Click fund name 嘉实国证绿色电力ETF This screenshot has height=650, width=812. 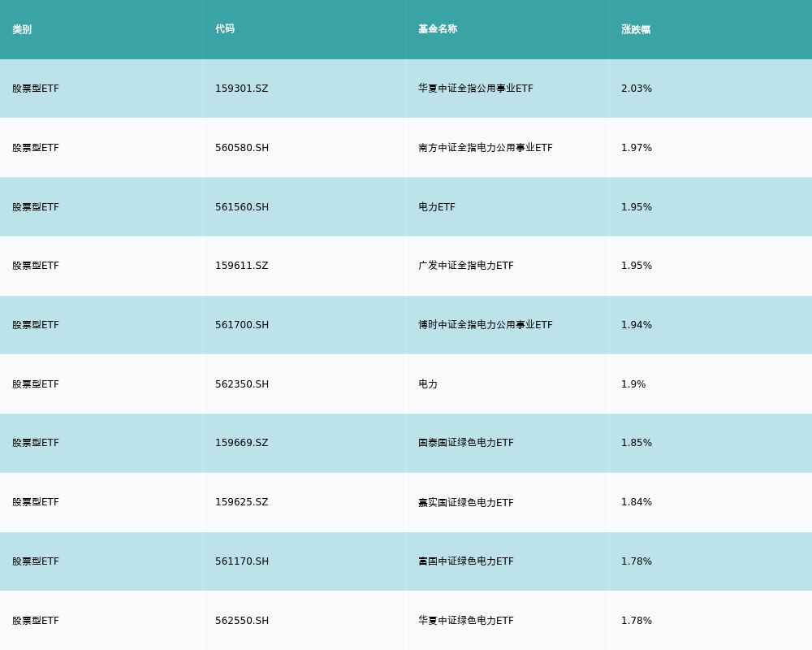(465, 502)
